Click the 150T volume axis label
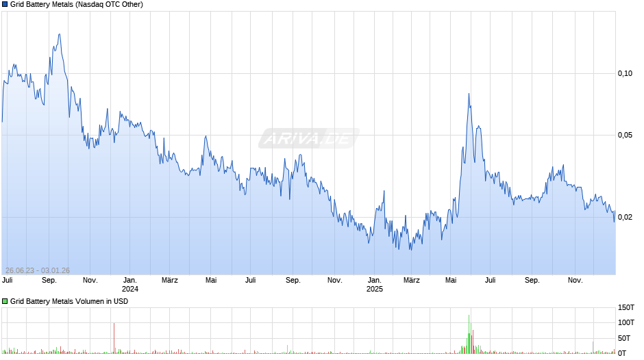Image resolution: width=644 pixels, height=360 pixels. click(x=626, y=307)
